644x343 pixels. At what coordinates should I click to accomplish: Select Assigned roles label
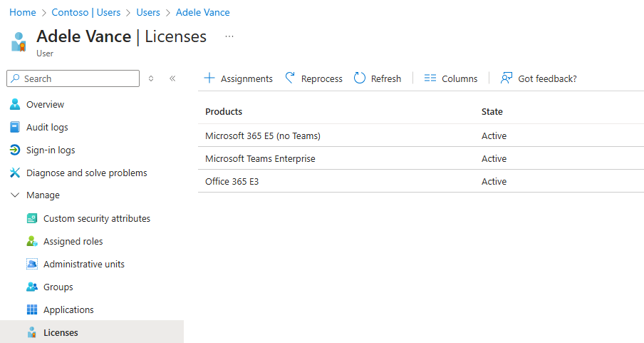tap(73, 242)
